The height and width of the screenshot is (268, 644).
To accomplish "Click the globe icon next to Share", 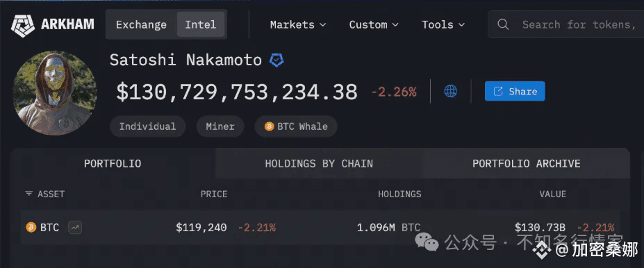I will (x=451, y=91).
